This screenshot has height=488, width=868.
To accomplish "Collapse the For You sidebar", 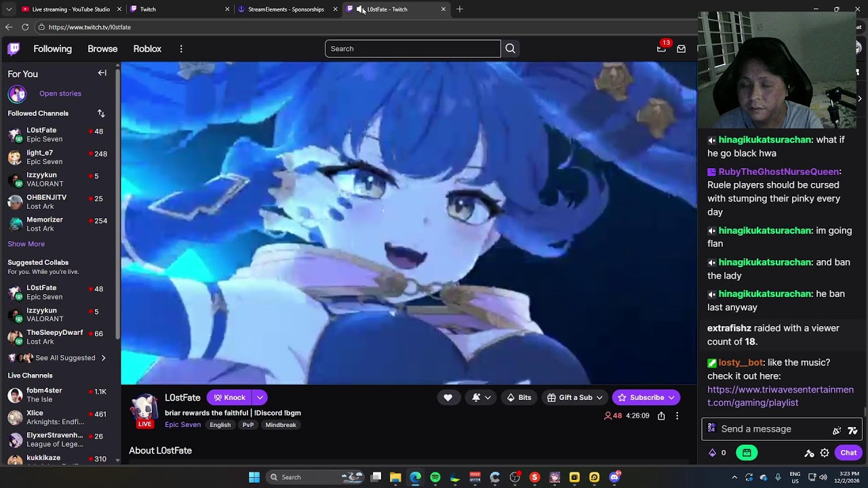I will coord(102,73).
